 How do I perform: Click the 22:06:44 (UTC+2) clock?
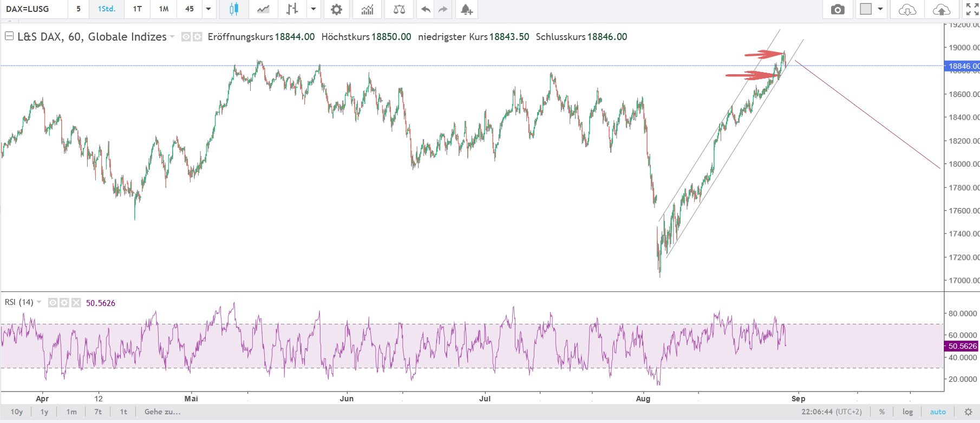(832, 412)
